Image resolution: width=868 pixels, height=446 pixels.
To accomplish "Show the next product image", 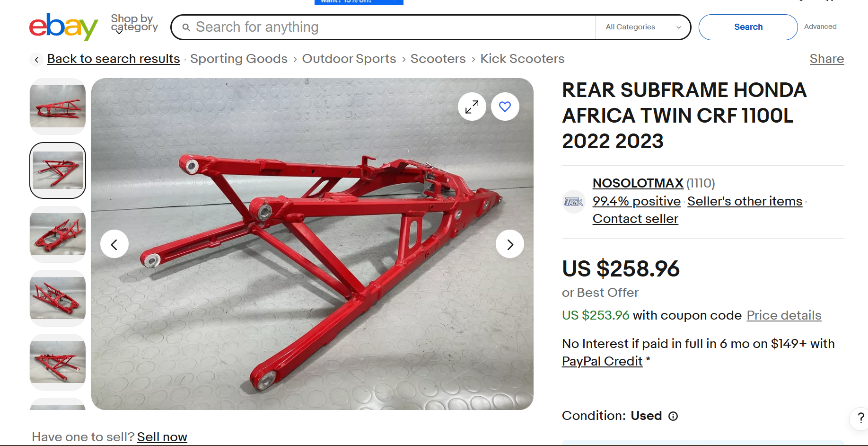I will (x=510, y=244).
